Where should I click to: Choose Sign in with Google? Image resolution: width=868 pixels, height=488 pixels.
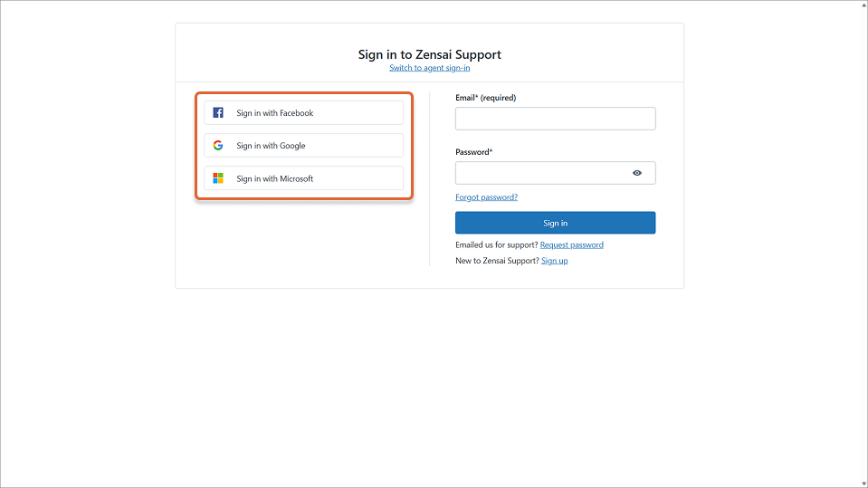[303, 145]
